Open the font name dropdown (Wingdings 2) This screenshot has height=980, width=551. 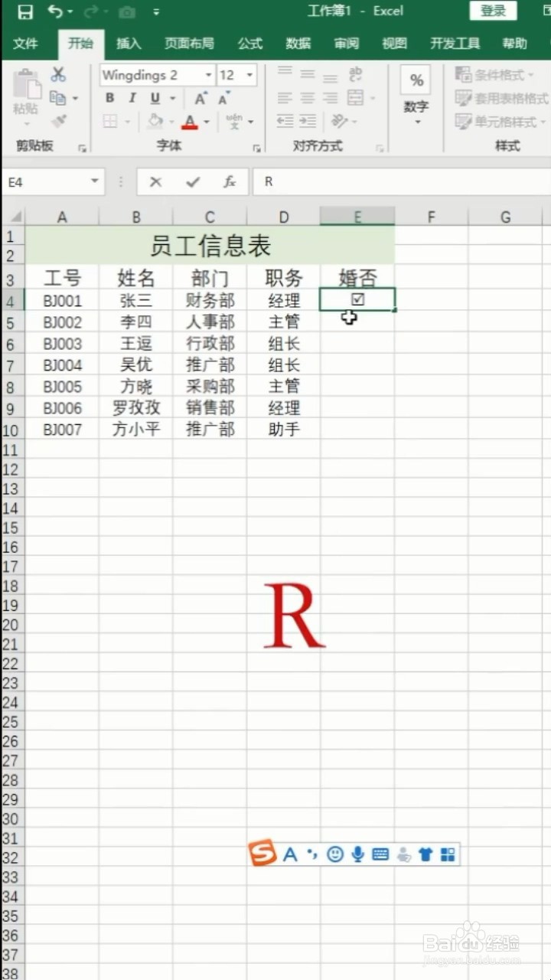click(x=208, y=75)
